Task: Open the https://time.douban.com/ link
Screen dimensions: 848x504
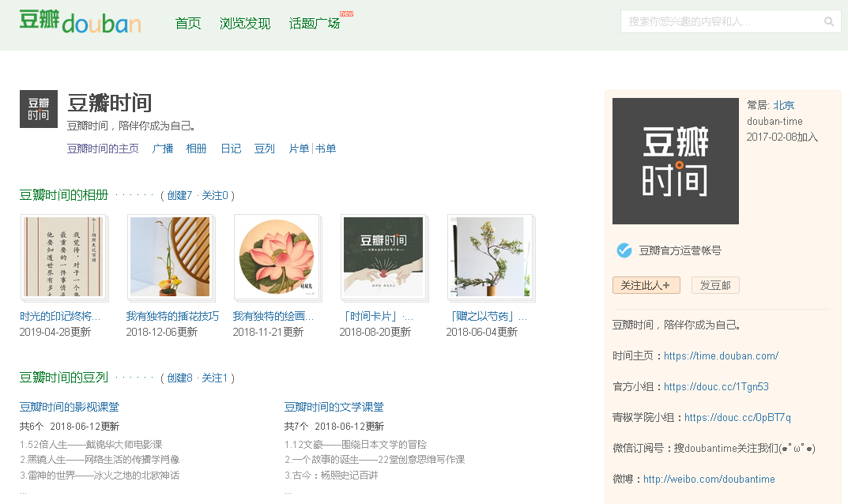Action: (x=721, y=355)
